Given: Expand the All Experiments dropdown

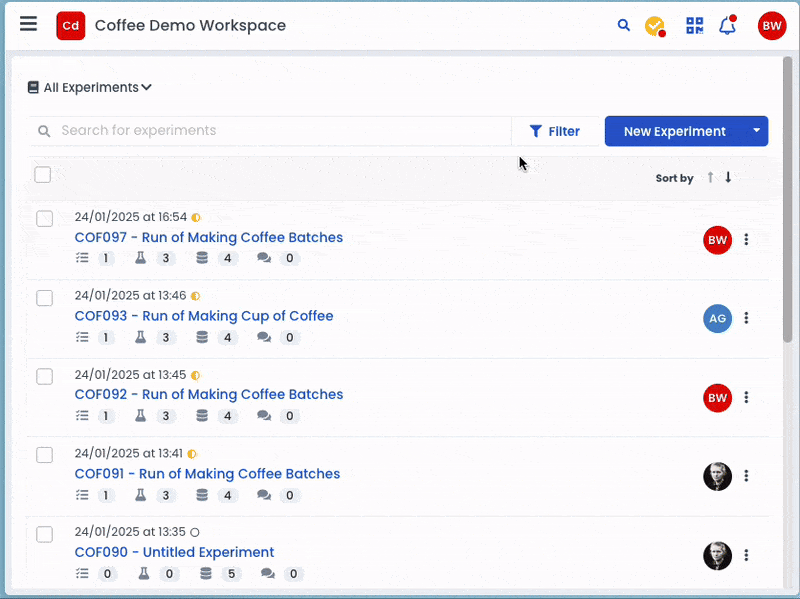Looking at the screenshot, I should coord(90,88).
